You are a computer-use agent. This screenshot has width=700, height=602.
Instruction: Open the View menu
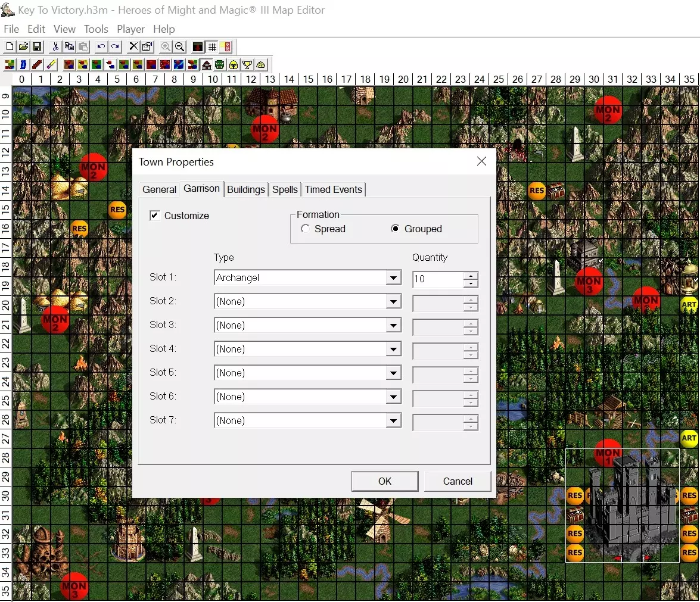pyautogui.click(x=64, y=29)
